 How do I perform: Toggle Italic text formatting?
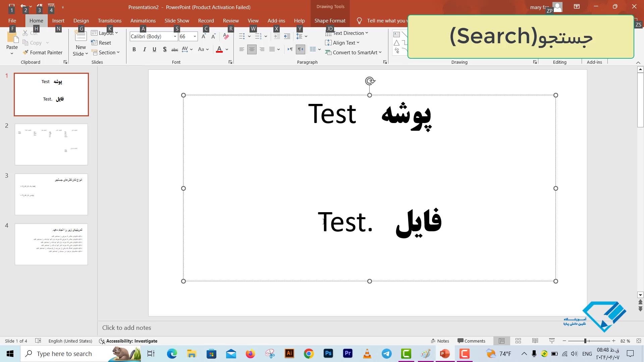pos(144,50)
